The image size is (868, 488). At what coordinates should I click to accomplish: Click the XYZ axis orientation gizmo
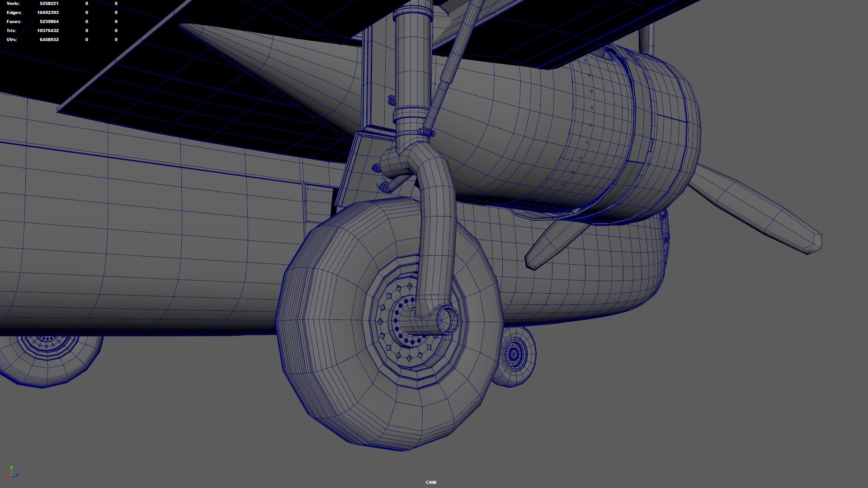click(12, 472)
